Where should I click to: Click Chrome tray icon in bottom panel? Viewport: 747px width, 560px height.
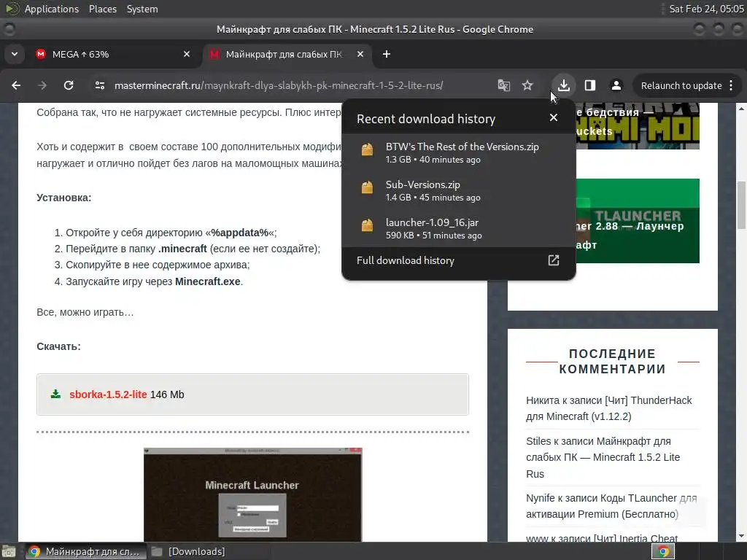point(662,551)
